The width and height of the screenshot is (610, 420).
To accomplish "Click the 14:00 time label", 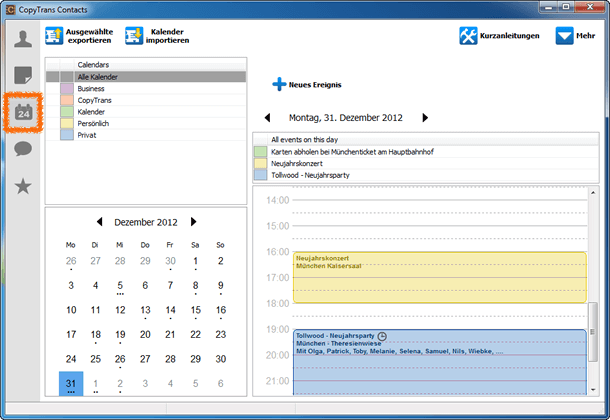I will (278, 200).
